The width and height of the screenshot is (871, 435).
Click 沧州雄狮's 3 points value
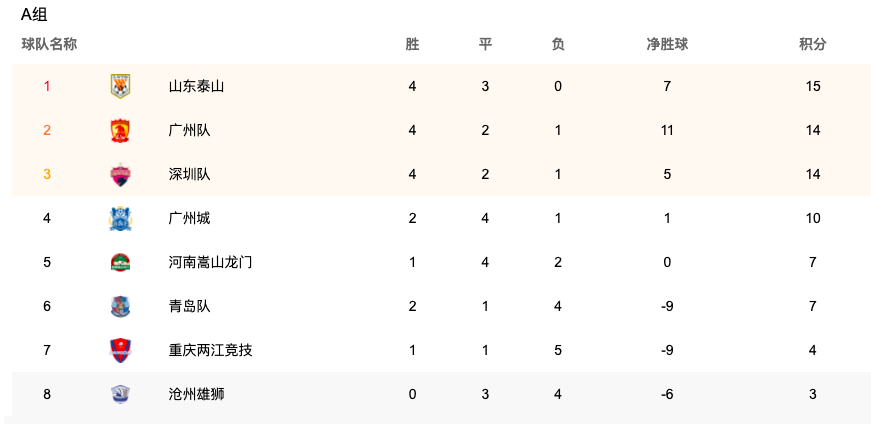813,394
